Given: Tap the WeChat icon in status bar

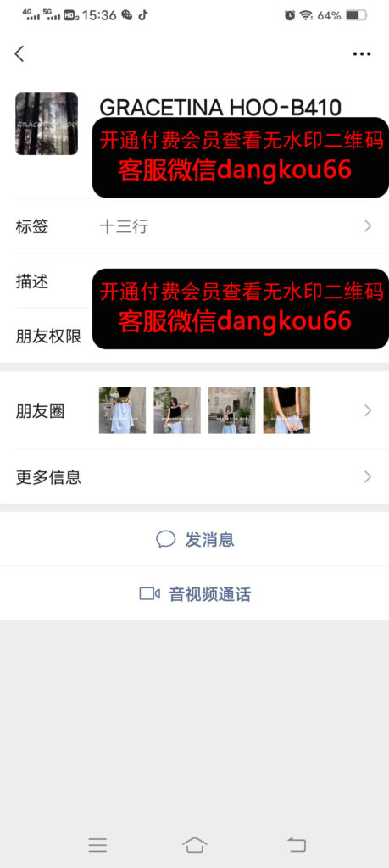Looking at the screenshot, I should [127, 15].
